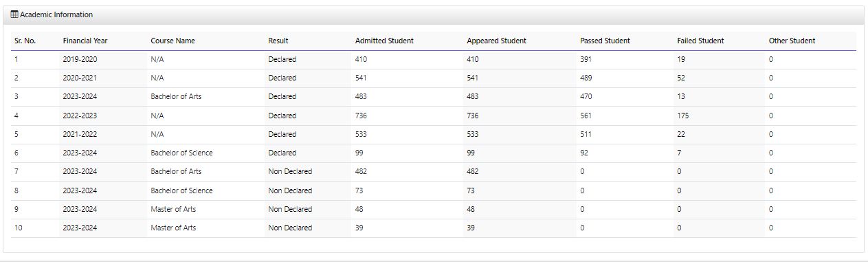Click the passed student value 489
This screenshot has height=262, width=868.
(586, 78)
